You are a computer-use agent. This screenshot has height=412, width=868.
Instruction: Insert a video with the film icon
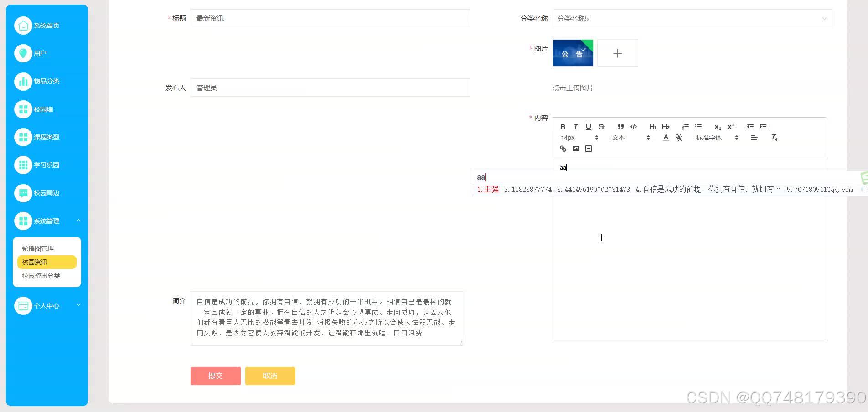[x=588, y=149]
